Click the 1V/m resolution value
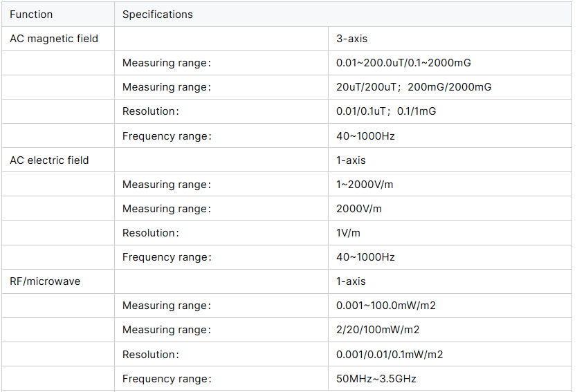 pos(349,233)
